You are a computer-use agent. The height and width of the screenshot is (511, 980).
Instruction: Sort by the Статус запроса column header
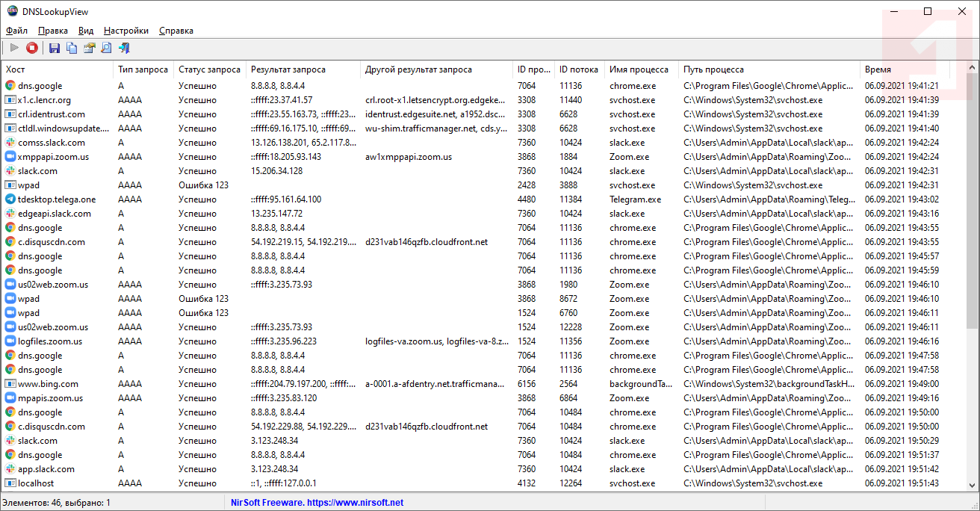[x=210, y=69]
